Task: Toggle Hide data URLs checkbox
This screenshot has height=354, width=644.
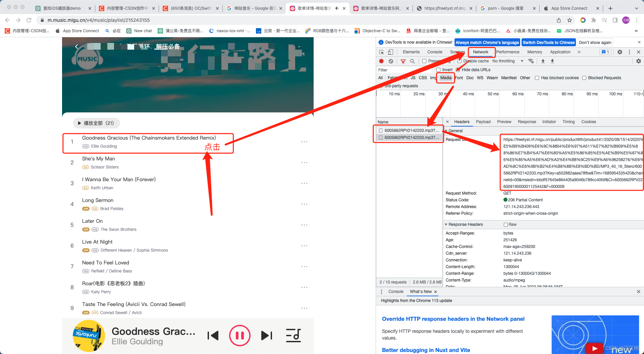Action: click(x=458, y=70)
